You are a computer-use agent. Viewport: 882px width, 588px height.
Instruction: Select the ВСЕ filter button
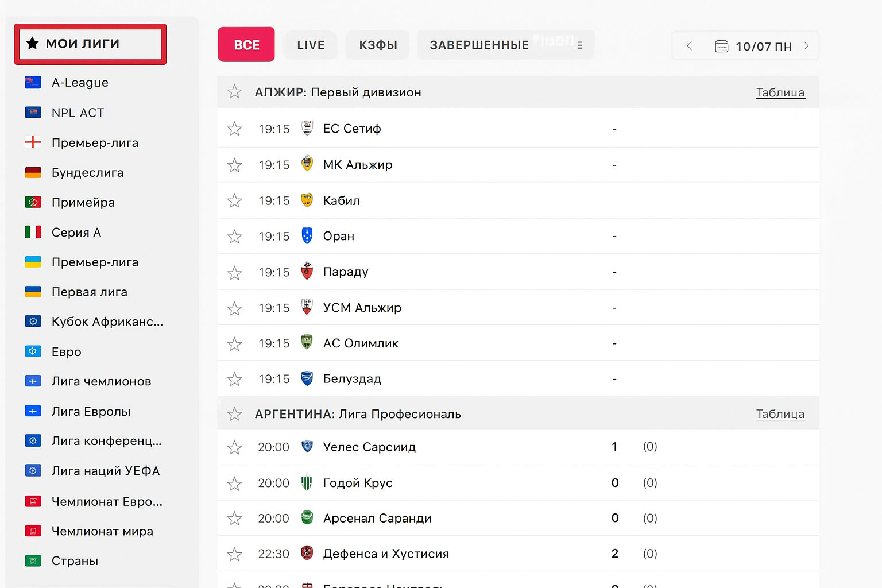[x=246, y=44]
